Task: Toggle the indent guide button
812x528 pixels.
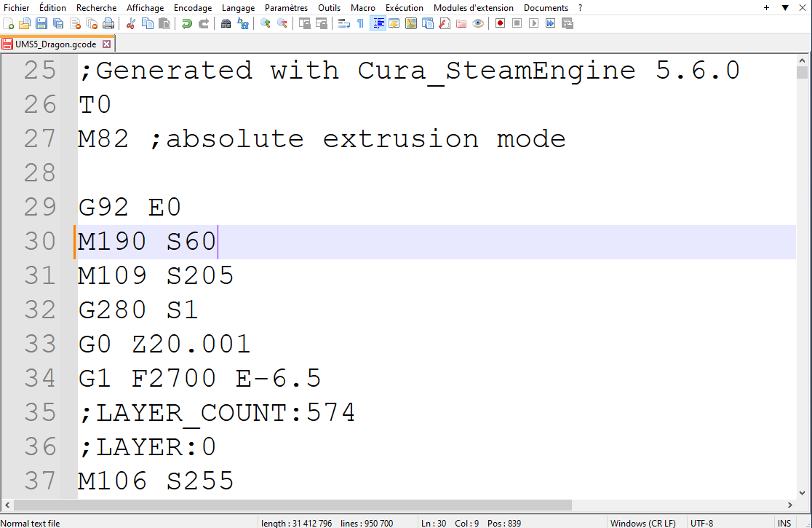Action: tap(378, 23)
